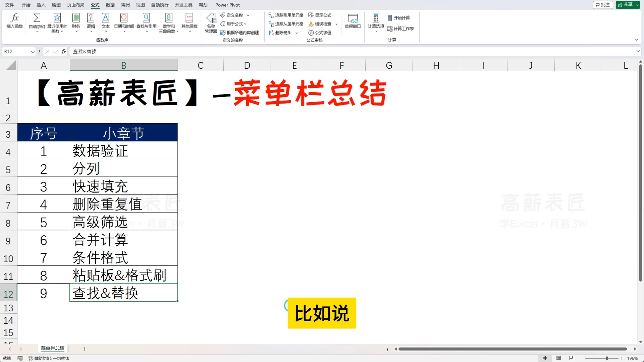Image resolution: width=644 pixels, height=362 pixels.
Task: Open the Name Box dropdown
Action: click(33, 52)
